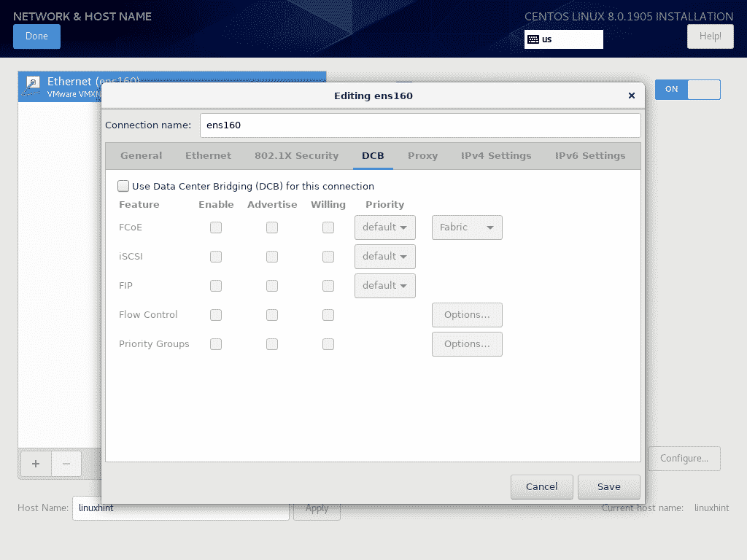The width and height of the screenshot is (747, 560).
Task: Tick the FCoE Enable checkbox
Action: tap(216, 227)
